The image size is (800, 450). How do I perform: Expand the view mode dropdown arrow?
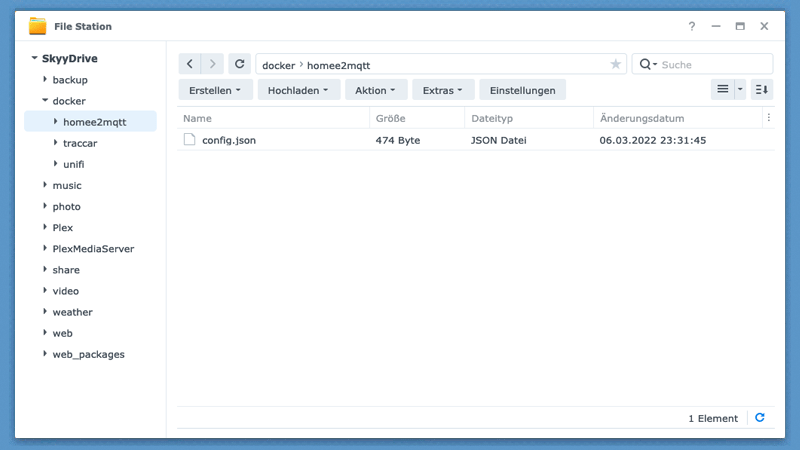click(x=741, y=90)
